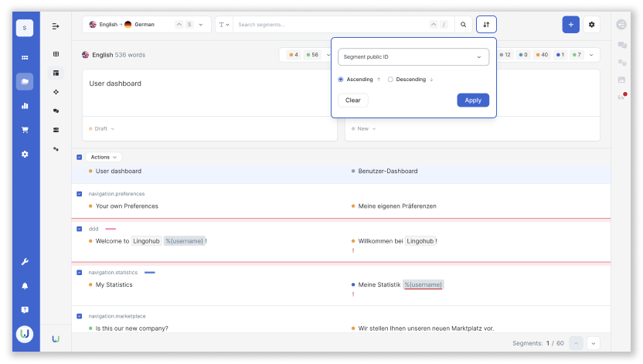Click the Clear button in sort popup
643x364 pixels.
point(352,100)
